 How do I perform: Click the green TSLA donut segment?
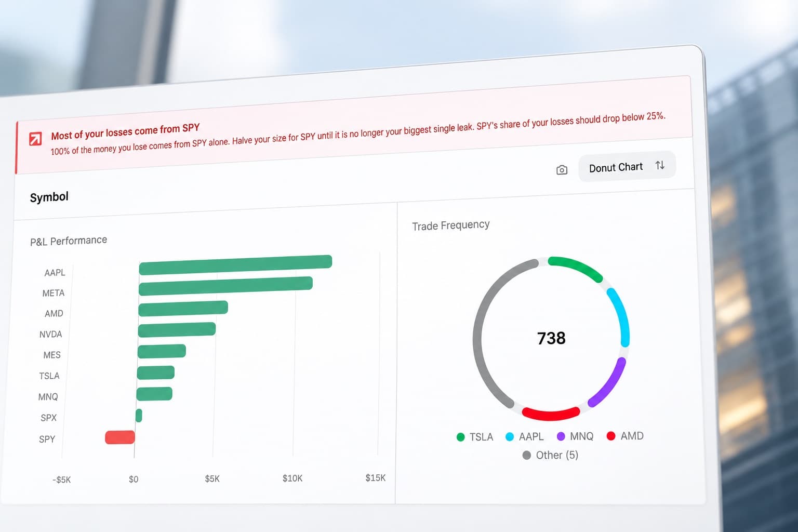tap(577, 266)
